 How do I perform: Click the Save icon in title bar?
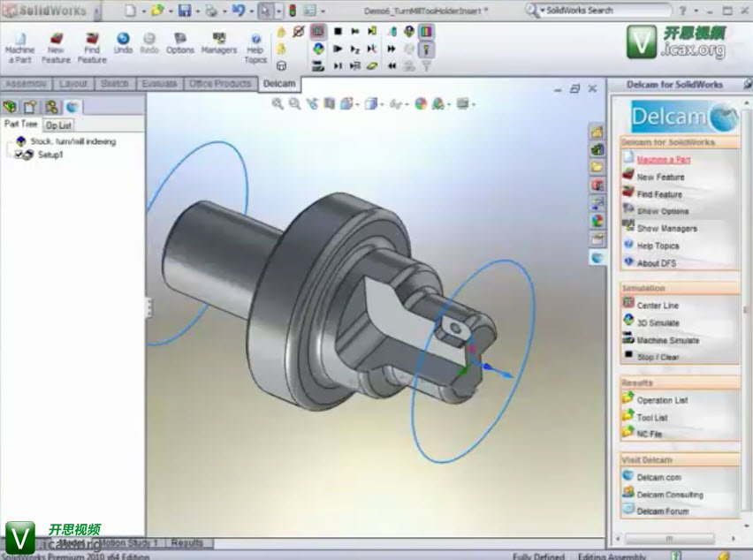pos(185,11)
